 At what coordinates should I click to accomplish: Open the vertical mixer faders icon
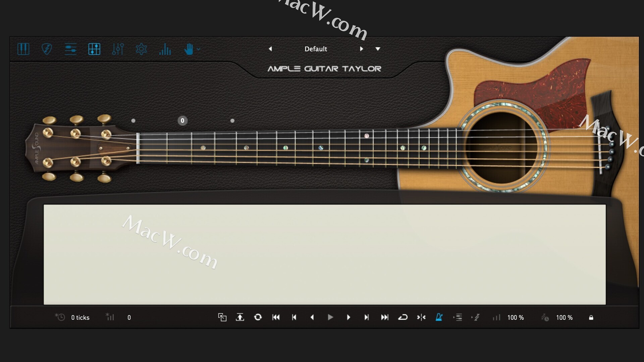tap(118, 49)
